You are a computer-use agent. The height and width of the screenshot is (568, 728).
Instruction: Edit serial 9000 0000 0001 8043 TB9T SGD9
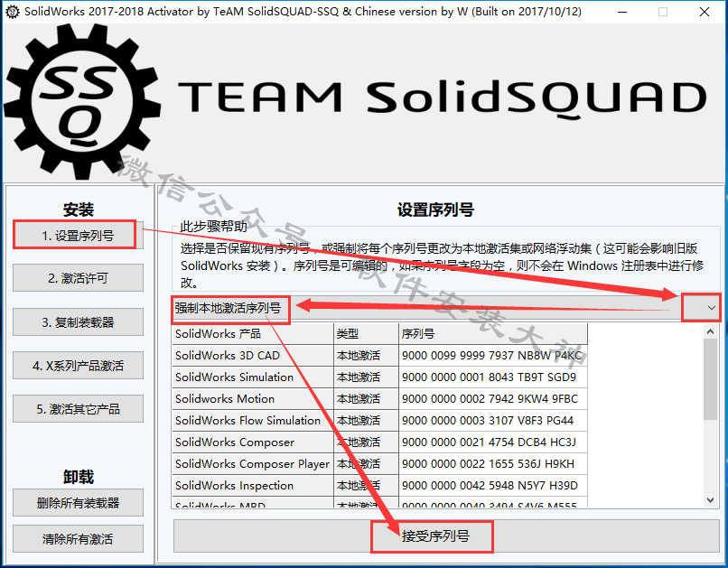tap(493, 377)
